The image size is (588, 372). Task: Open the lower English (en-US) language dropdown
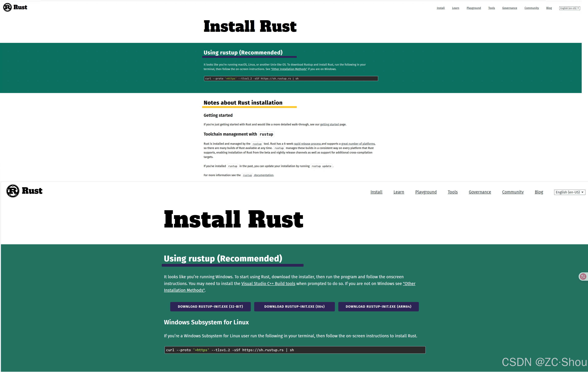[569, 192]
